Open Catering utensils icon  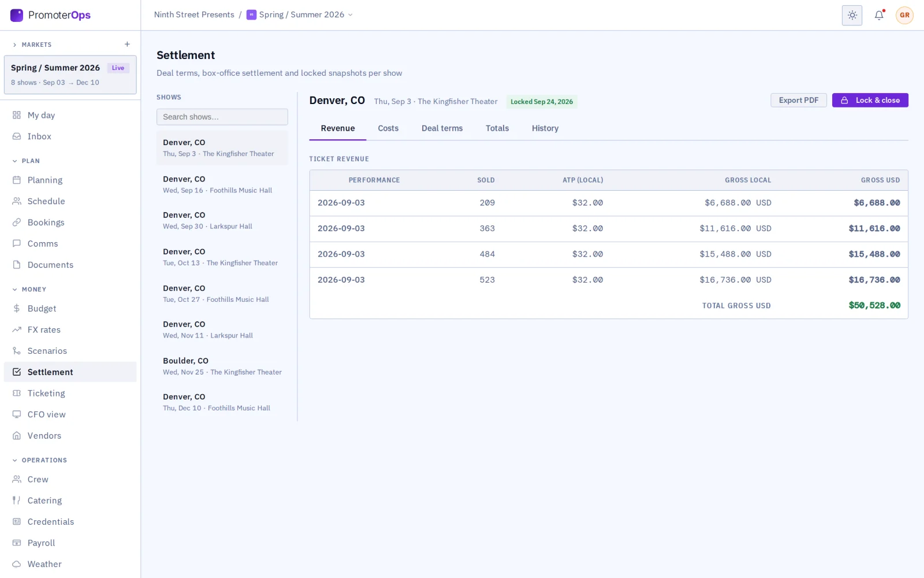tap(17, 501)
